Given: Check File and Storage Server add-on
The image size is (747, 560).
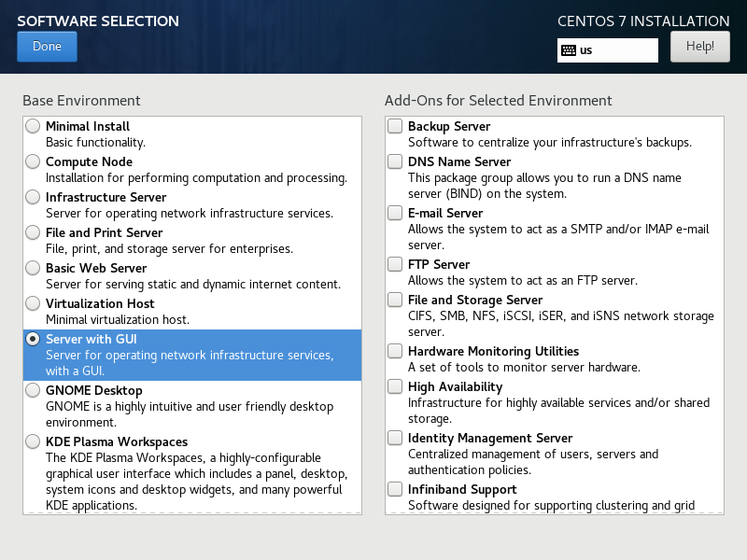Looking at the screenshot, I should point(396,300).
